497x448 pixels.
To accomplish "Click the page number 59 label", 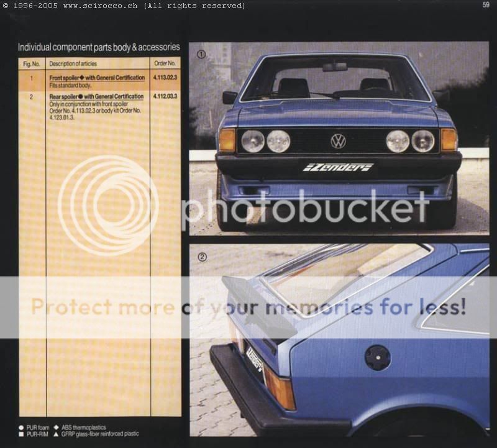I will pos(488,4).
